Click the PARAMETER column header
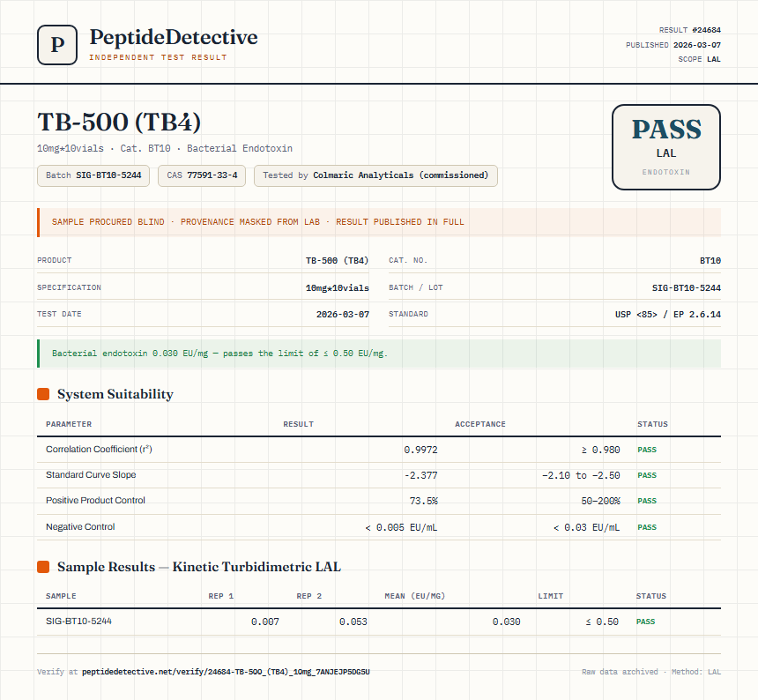This screenshot has width=758, height=700. coord(69,424)
